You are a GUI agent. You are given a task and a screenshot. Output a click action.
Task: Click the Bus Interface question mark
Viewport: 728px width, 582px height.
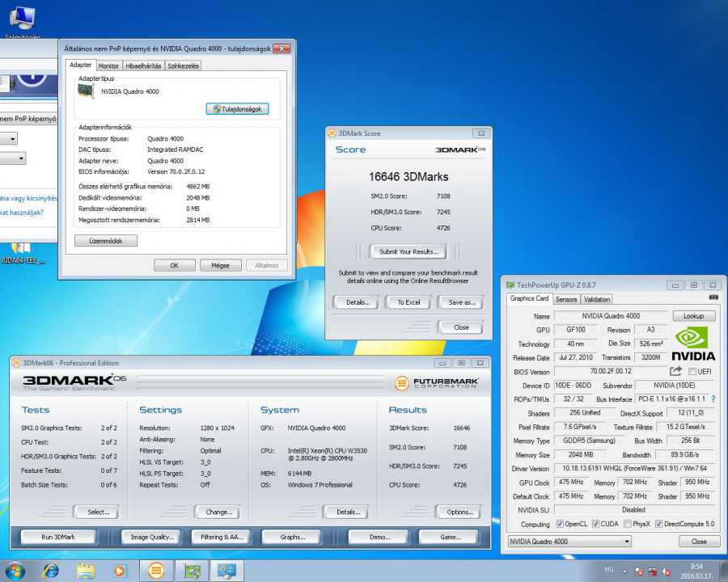click(x=713, y=399)
